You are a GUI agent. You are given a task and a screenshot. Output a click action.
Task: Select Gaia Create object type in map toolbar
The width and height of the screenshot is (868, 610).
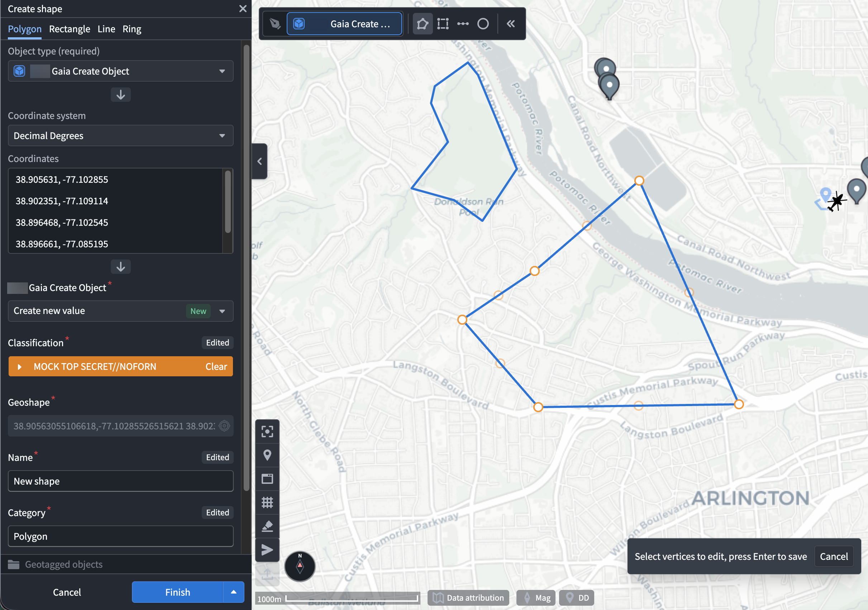click(344, 24)
